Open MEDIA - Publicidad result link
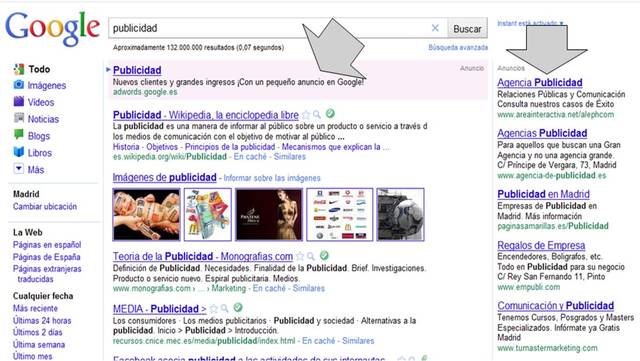640x361 pixels. click(160, 309)
